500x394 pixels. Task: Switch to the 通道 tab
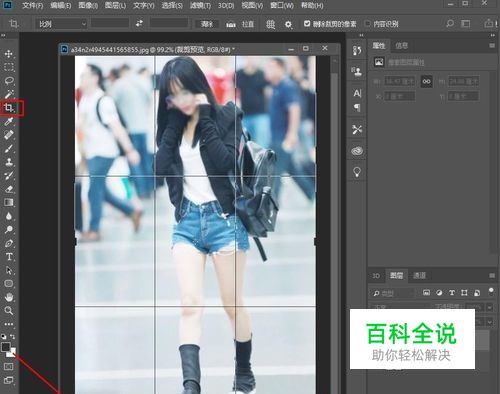pyautogui.click(x=419, y=275)
